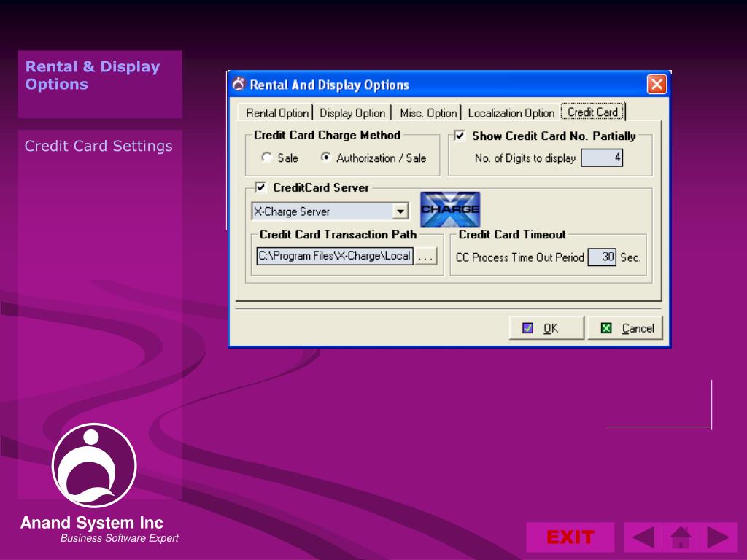
Task: Open the Misc. Option tab
Action: click(x=427, y=113)
